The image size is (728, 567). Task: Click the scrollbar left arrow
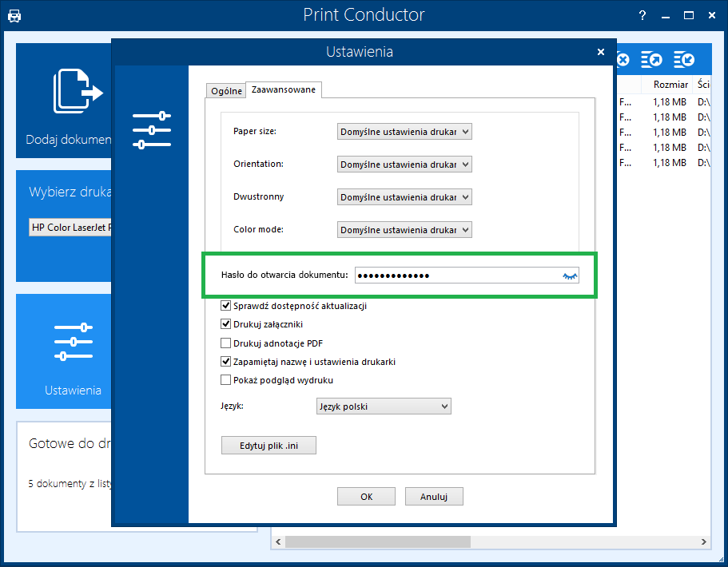[x=278, y=541]
